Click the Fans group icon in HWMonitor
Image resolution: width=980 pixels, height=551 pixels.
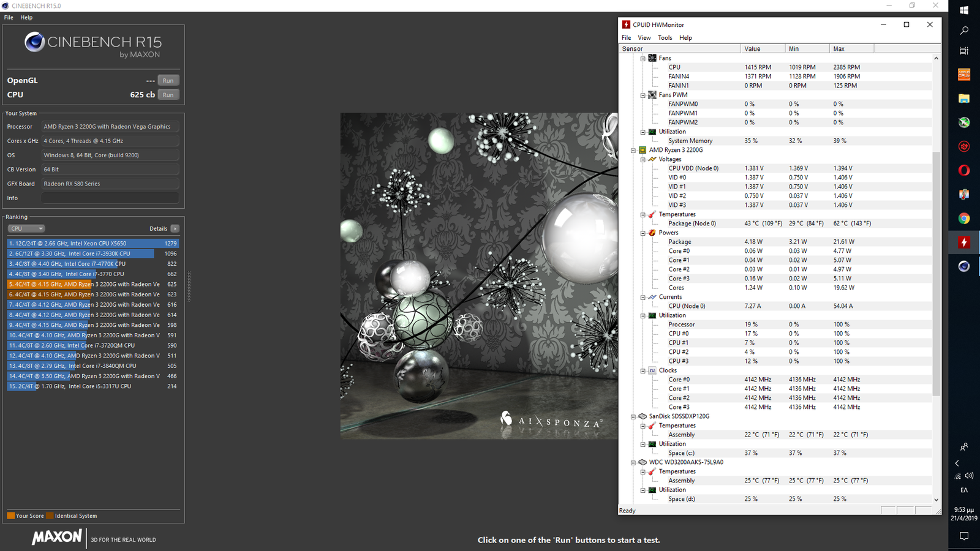pyautogui.click(x=652, y=58)
